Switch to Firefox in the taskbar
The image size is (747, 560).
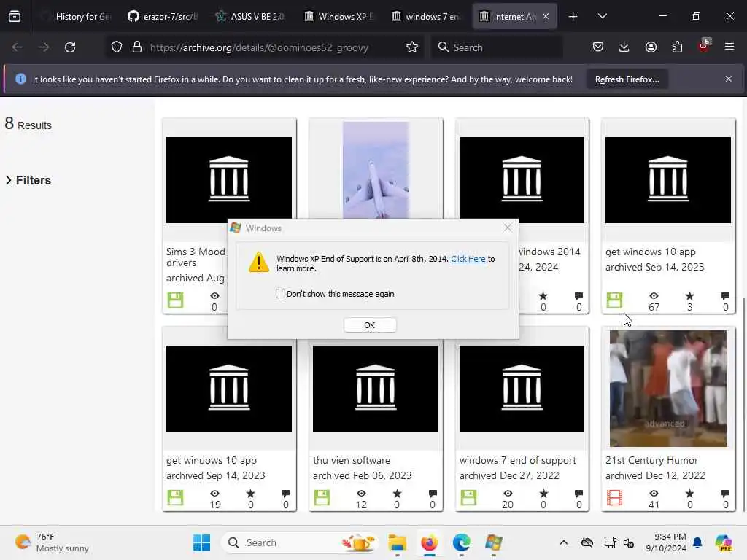pos(429,542)
